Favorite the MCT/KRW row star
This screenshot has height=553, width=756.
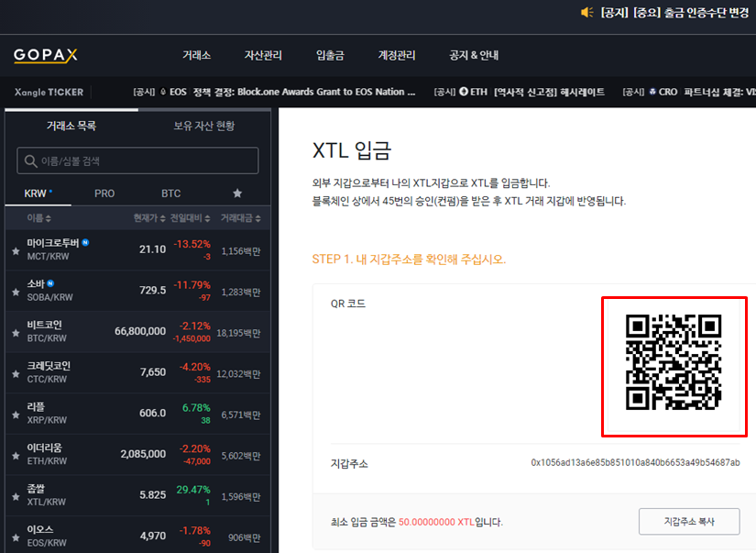tap(16, 251)
